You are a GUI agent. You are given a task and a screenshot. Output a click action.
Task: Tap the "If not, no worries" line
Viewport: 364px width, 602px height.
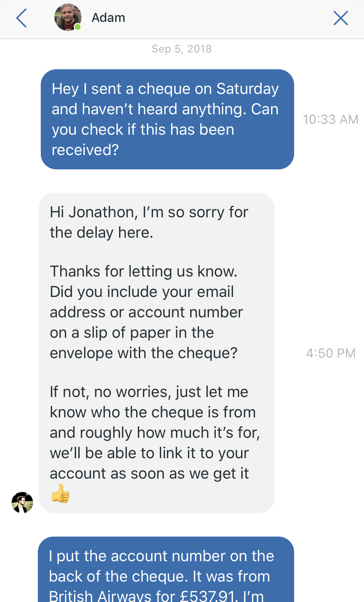click(149, 392)
